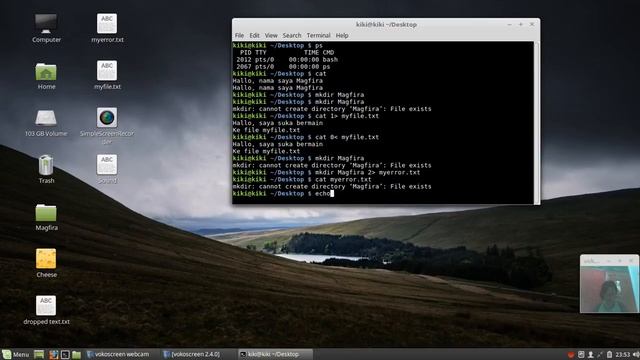The image size is (640, 360).
Task: Open the Terminal menu
Action: tap(318, 36)
